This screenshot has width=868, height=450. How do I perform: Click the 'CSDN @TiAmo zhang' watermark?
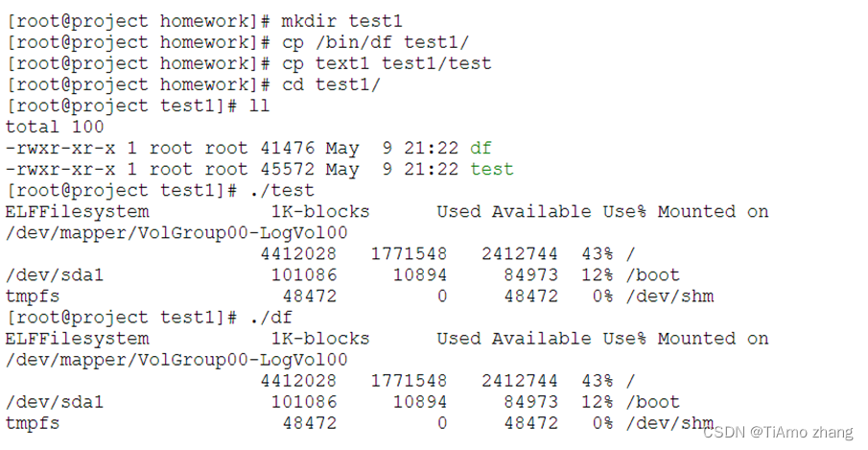pos(778,433)
